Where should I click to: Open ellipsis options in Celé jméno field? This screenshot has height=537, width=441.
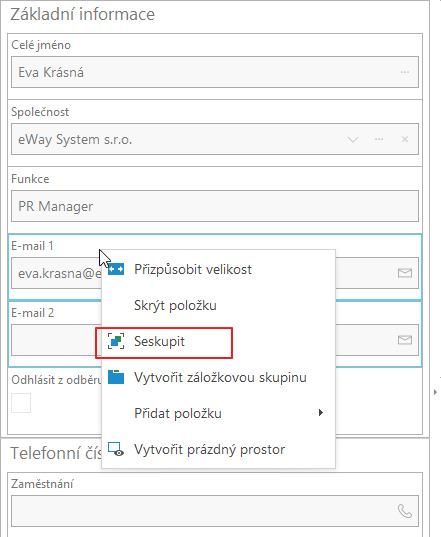pos(405,72)
